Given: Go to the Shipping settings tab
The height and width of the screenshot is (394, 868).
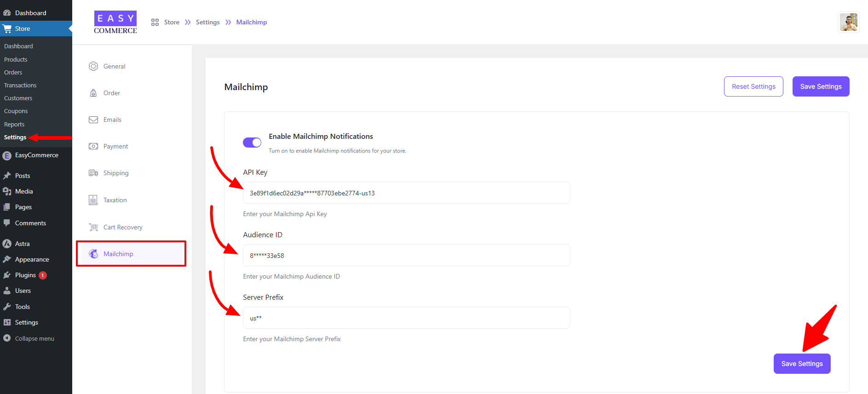Looking at the screenshot, I should (131, 173).
